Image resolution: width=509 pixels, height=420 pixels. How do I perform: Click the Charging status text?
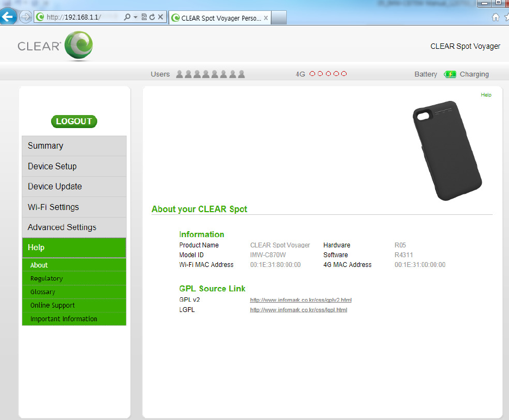point(474,74)
